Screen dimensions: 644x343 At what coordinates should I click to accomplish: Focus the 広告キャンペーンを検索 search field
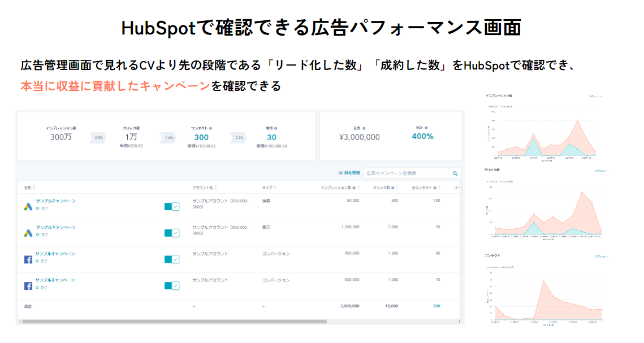(412, 173)
